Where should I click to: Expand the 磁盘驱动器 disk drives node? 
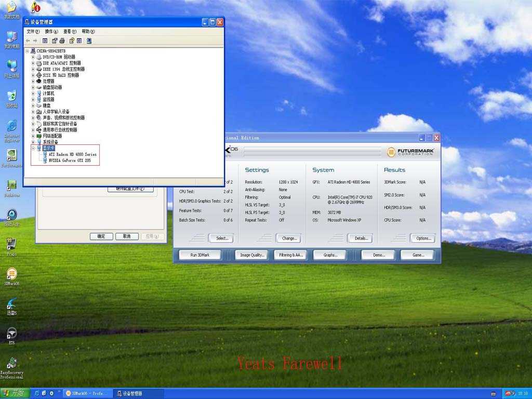(x=33, y=87)
